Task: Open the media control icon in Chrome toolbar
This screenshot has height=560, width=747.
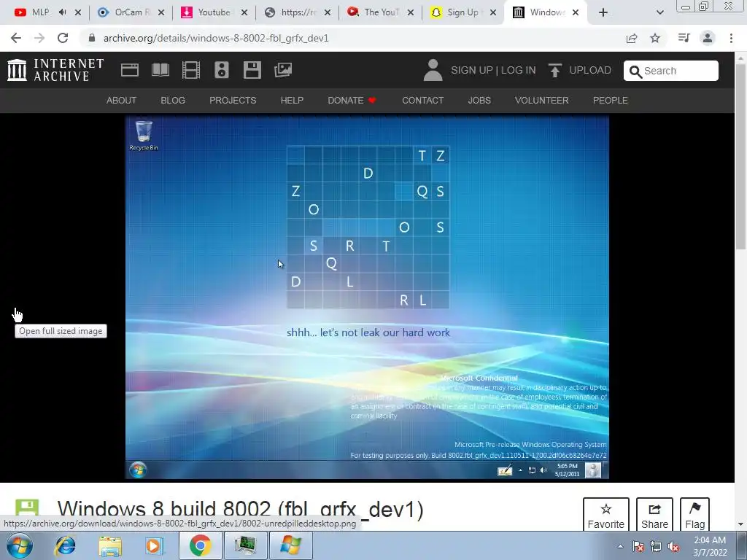Action: tap(684, 38)
